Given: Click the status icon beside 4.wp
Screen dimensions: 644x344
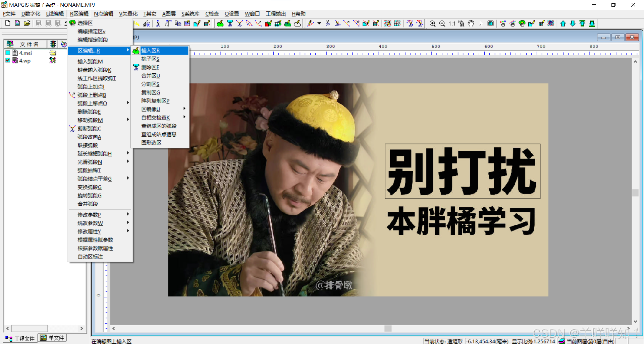Looking at the screenshot, I should (53, 60).
